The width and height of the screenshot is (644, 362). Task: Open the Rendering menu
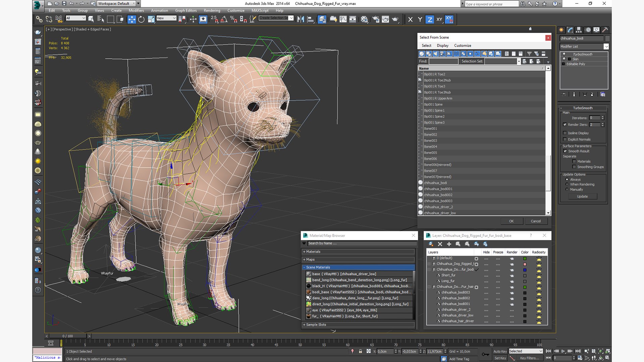(212, 10)
